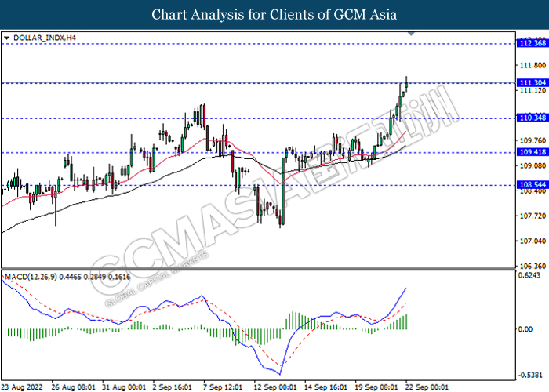Select the 112.368 price level label

(x=533, y=43)
